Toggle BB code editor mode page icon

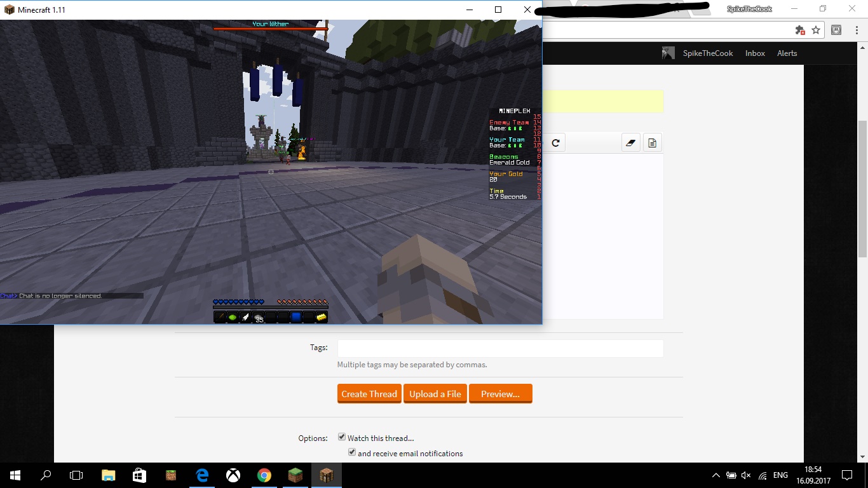click(x=652, y=143)
